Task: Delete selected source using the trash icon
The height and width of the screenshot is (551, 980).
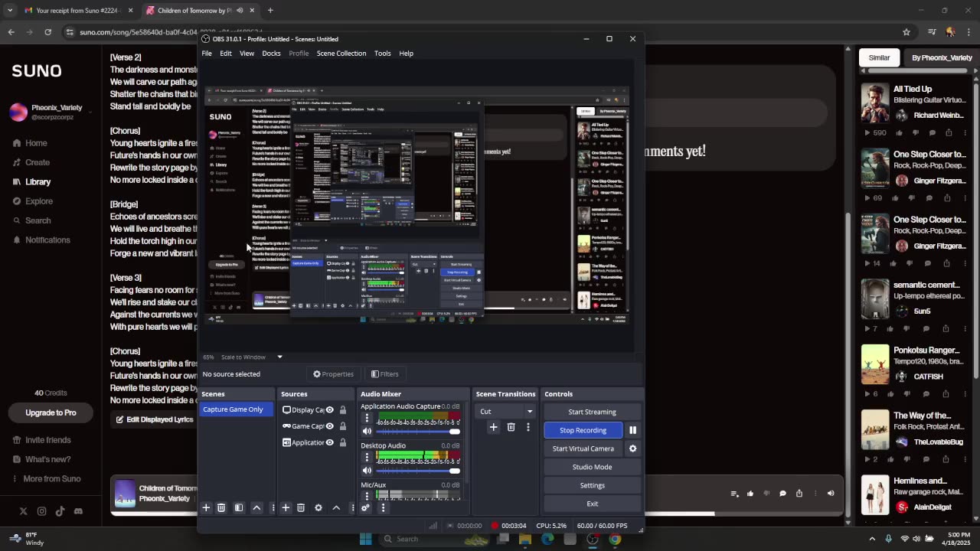Action: (x=301, y=507)
